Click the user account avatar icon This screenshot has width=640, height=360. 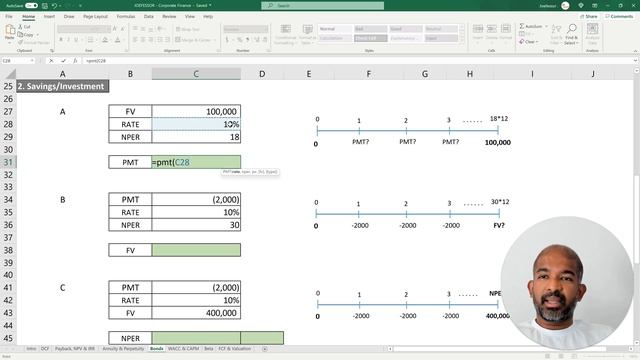coord(565,6)
